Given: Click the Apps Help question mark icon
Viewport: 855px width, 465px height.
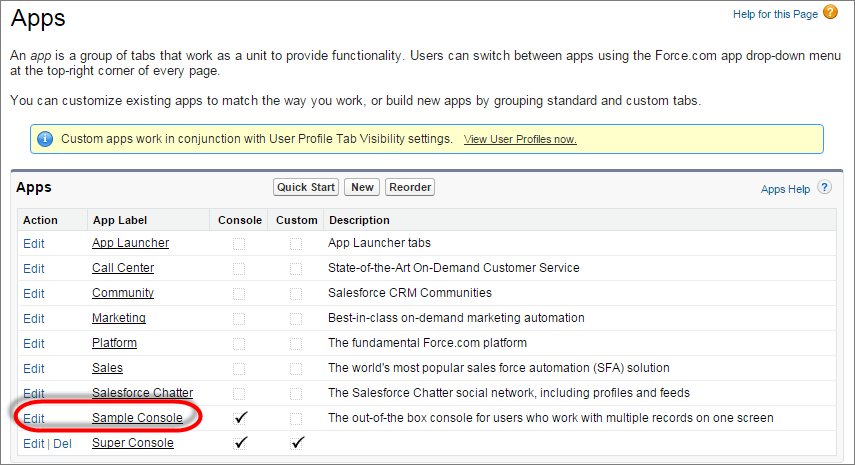Looking at the screenshot, I should point(824,188).
